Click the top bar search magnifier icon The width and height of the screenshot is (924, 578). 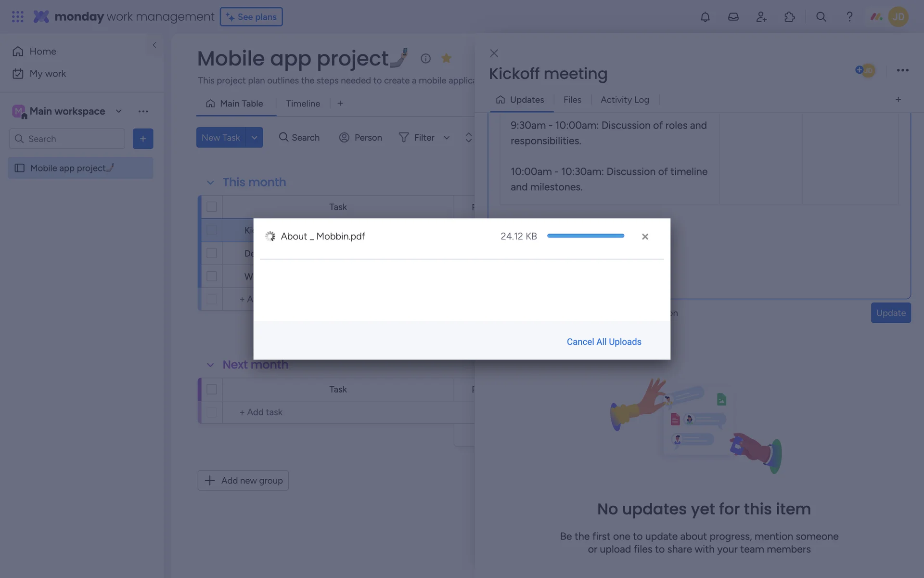point(821,17)
